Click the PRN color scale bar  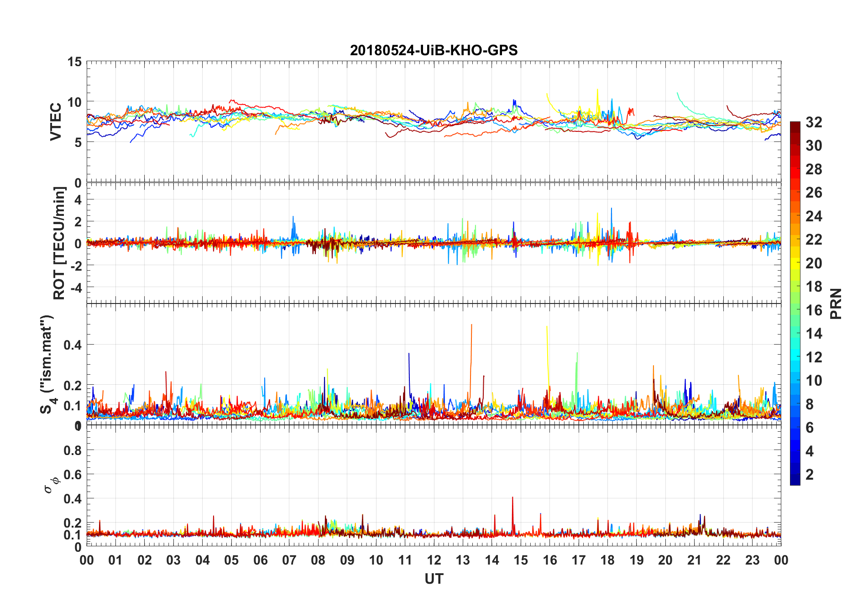[x=795, y=303]
